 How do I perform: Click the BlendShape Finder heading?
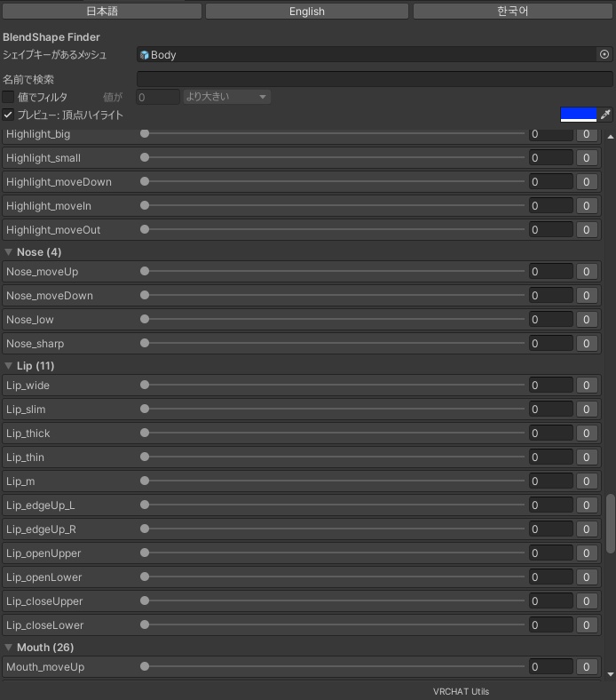click(x=51, y=37)
